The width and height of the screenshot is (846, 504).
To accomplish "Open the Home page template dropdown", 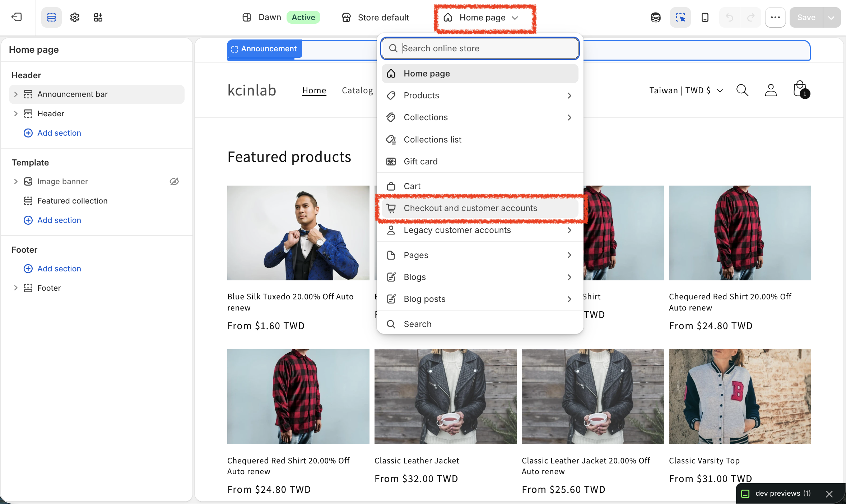I will coord(482,17).
